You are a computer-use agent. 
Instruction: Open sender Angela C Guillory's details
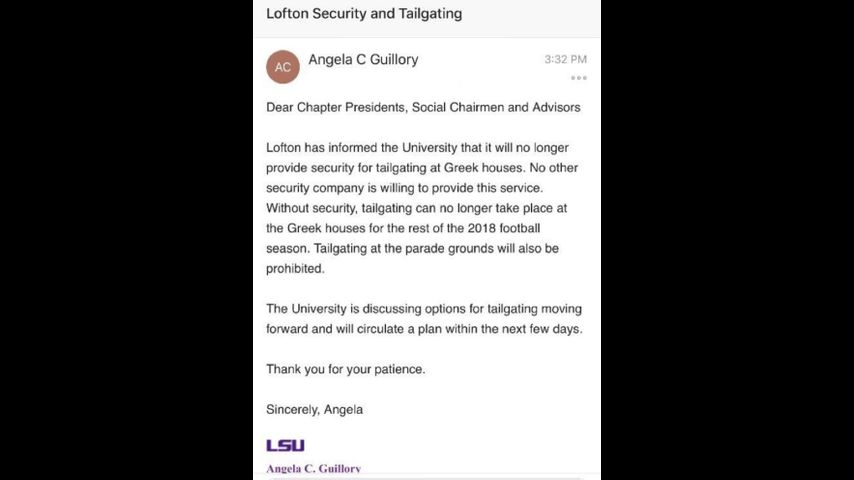363,60
